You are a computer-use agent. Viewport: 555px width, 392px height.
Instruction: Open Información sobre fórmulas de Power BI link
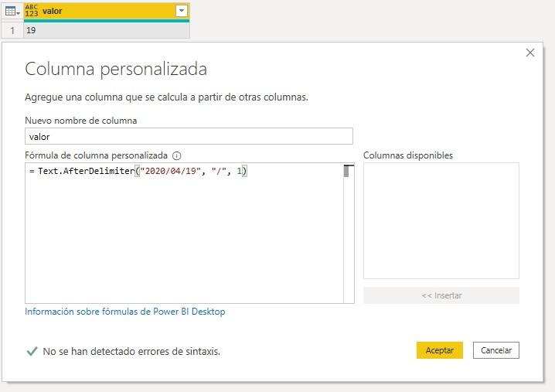click(125, 312)
